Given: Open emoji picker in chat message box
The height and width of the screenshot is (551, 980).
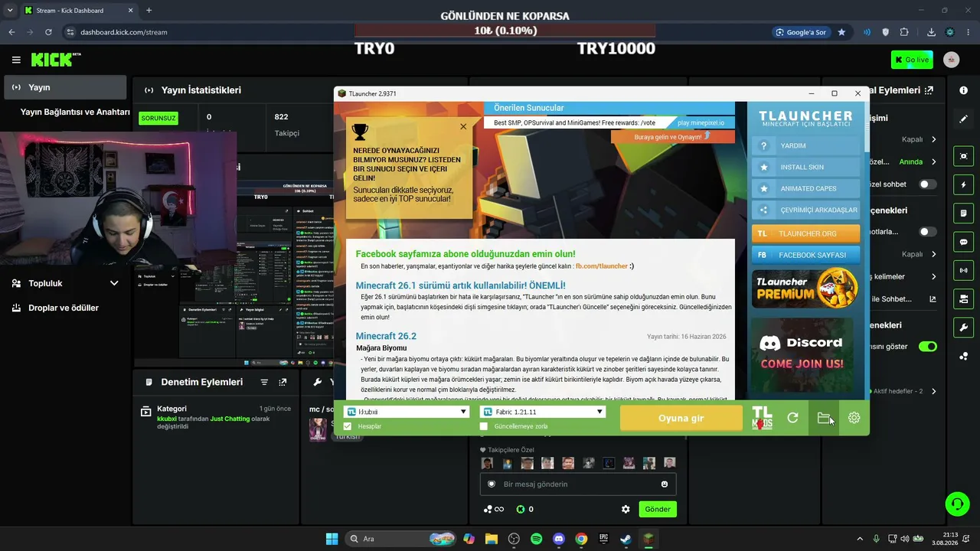Looking at the screenshot, I should click(665, 484).
